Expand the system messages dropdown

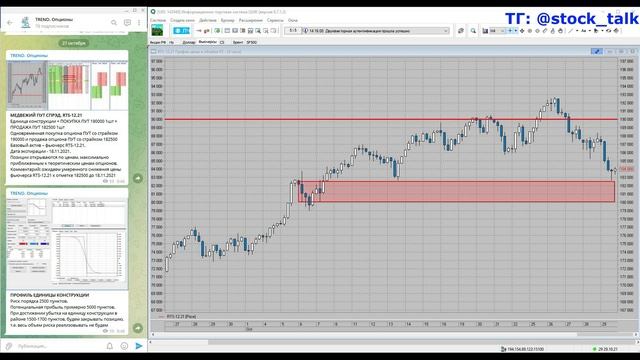(446, 31)
